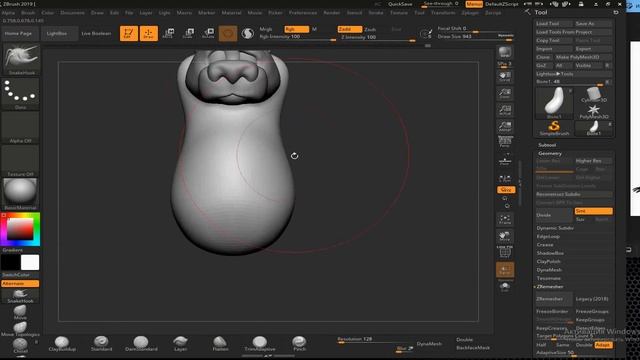Adjust the Rgb Intensity slider
Screen dimensions: 640x360
(298, 37)
